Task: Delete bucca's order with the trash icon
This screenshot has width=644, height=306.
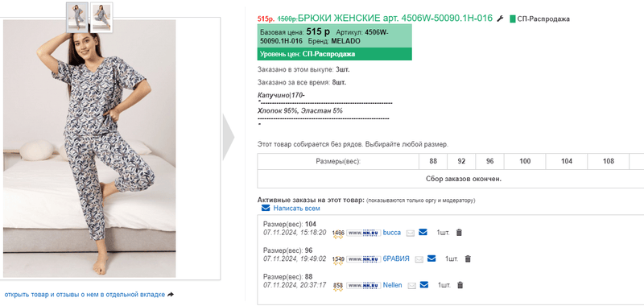Action: coord(459,233)
